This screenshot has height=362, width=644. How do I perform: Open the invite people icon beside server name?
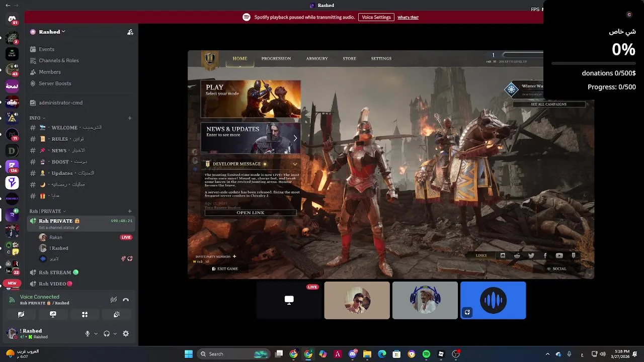(x=130, y=32)
